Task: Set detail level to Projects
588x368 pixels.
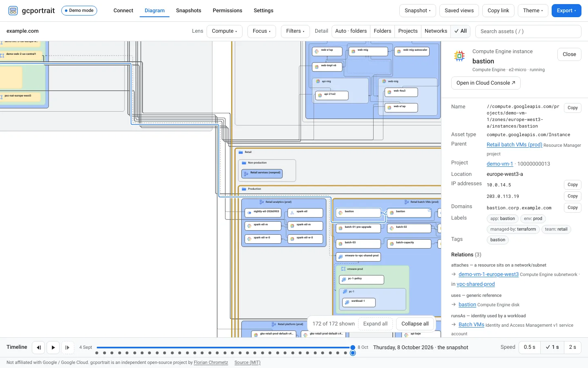Action: [x=408, y=31]
